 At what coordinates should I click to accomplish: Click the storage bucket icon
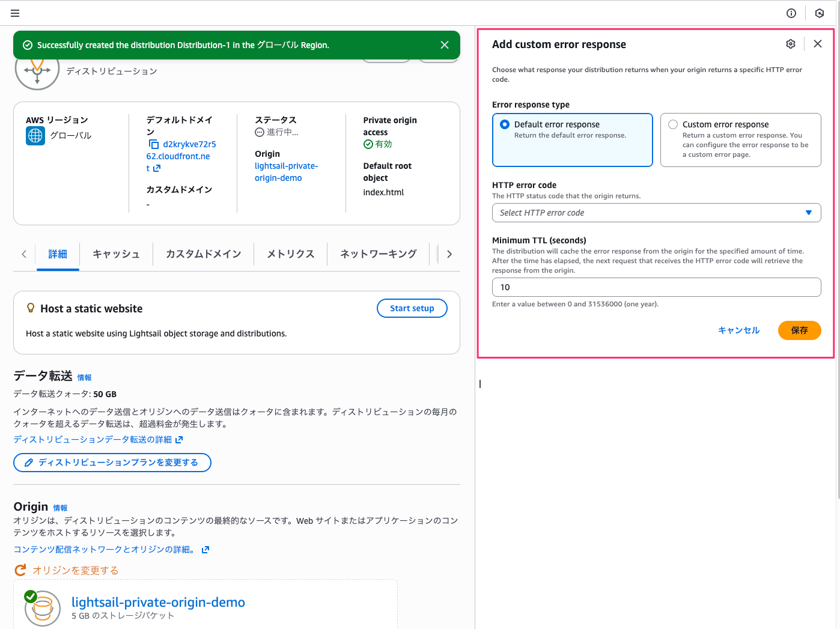tap(42, 609)
